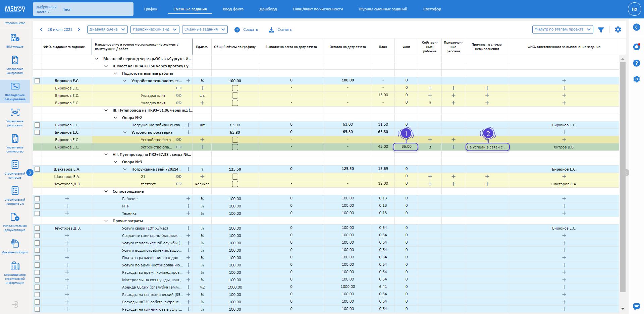Open right panel settings gear icon
The image size is (644, 314).
pyautogui.click(x=636, y=79)
